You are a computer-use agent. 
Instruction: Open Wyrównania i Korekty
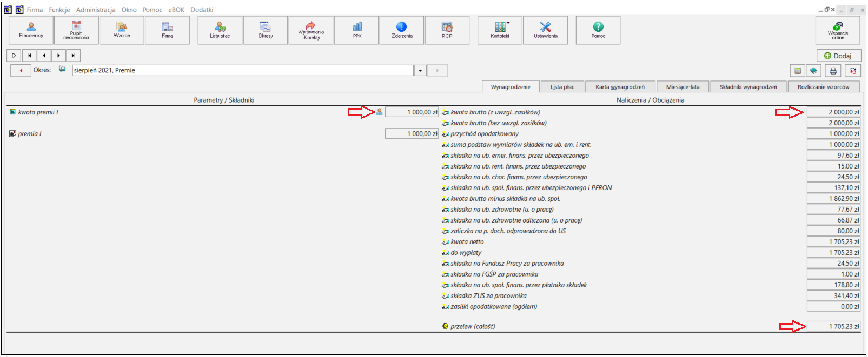311,30
